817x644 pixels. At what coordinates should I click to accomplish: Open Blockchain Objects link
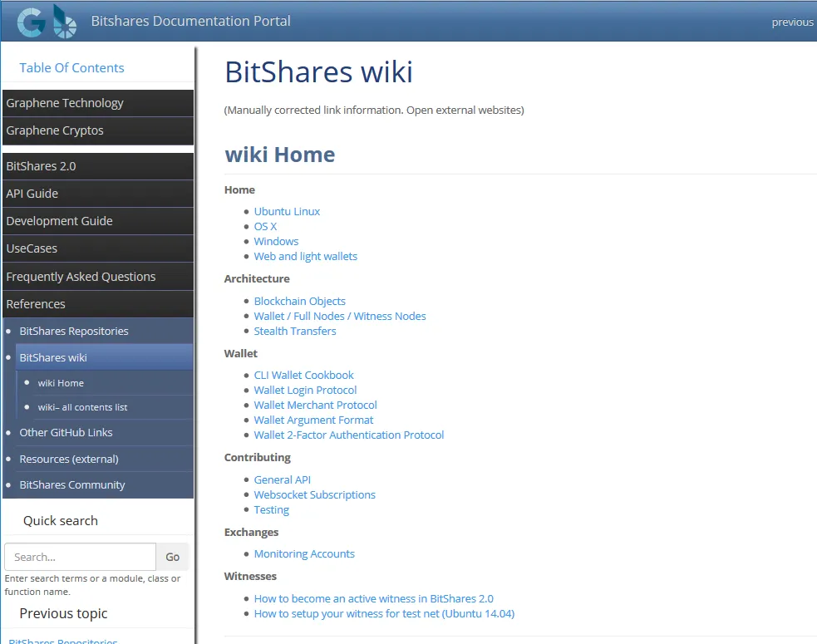(x=299, y=301)
